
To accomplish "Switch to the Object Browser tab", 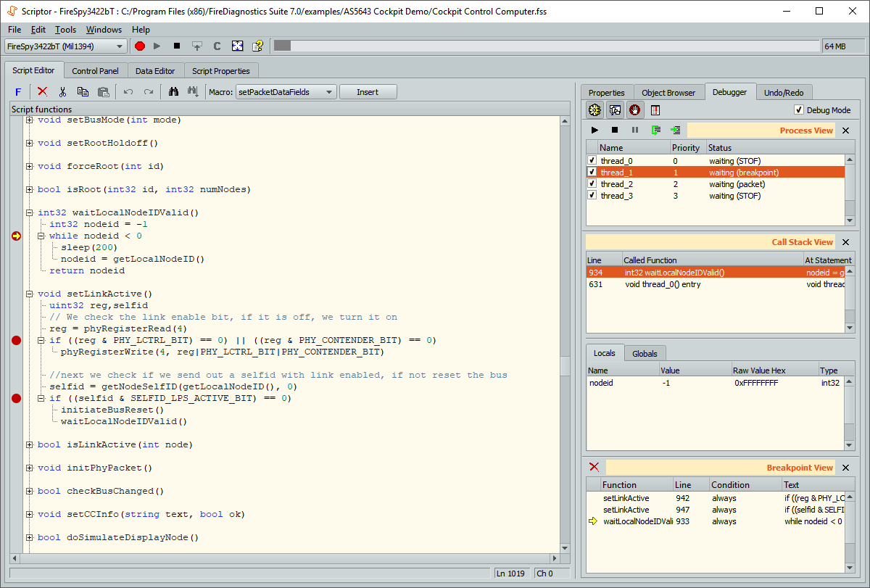I will 668,93.
